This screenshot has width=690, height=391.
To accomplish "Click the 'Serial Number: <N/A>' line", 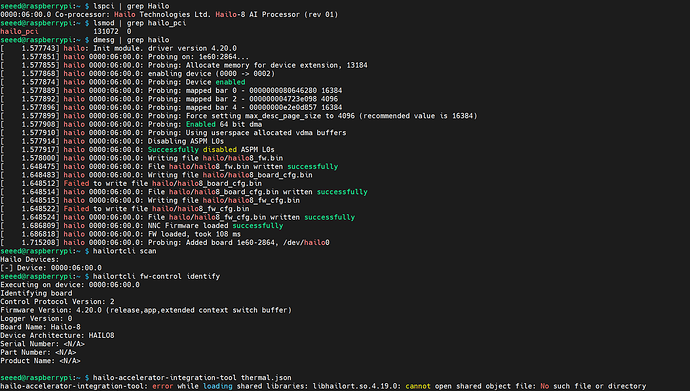I will [42, 344].
